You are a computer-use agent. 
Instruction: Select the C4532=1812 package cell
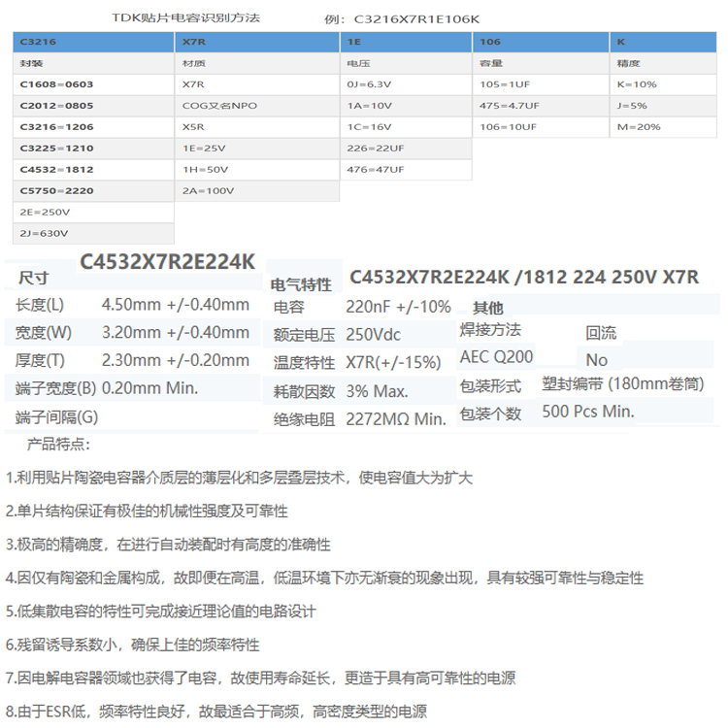tap(93, 170)
